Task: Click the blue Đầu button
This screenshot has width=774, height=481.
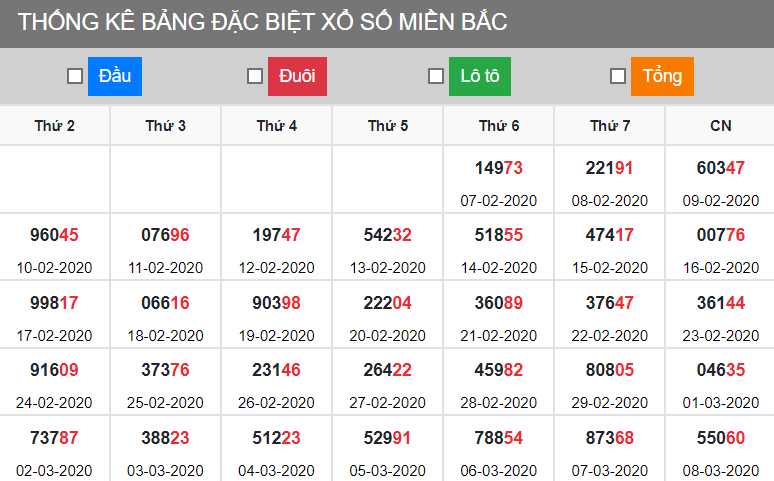Action: point(115,76)
